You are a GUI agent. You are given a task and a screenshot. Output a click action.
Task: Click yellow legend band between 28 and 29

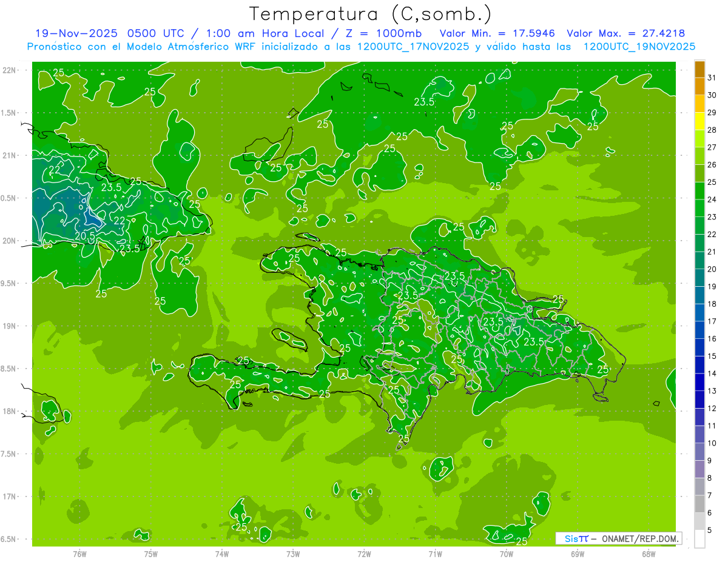coord(699,121)
